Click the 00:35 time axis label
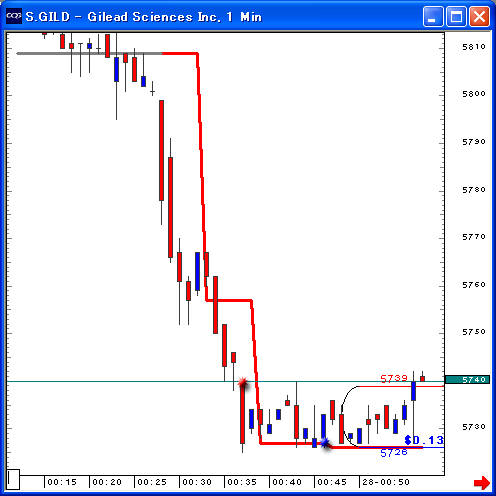Screen dimensions: 496x496 click(242, 482)
